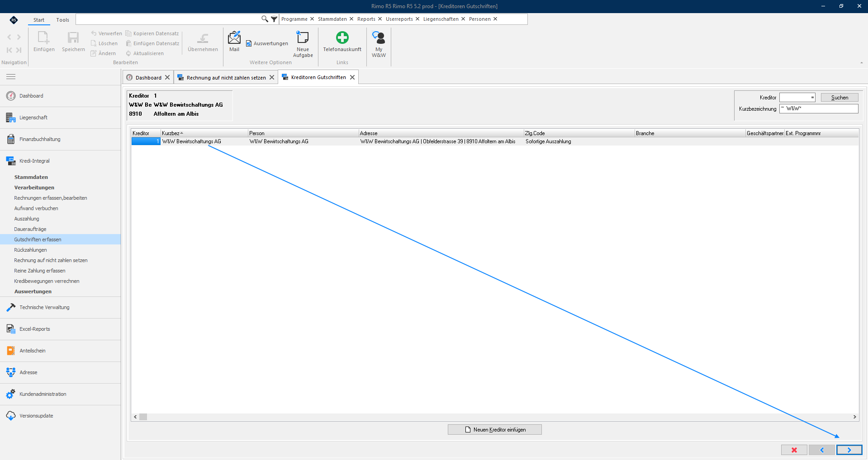This screenshot has width=868, height=460.
Task: Remove the Programme filter tag
Action: 312,19
